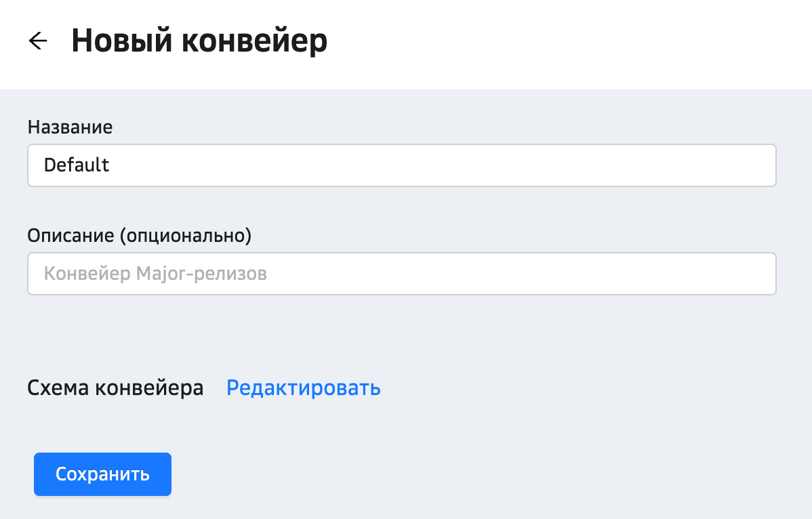
Task: Save the new conveyor
Action: click(x=102, y=474)
